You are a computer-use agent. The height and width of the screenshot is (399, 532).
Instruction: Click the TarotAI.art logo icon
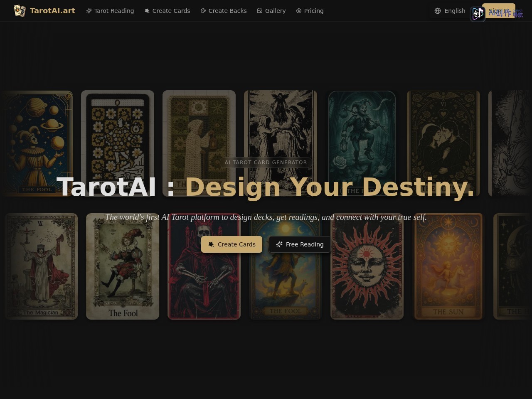tap(20, 11)
